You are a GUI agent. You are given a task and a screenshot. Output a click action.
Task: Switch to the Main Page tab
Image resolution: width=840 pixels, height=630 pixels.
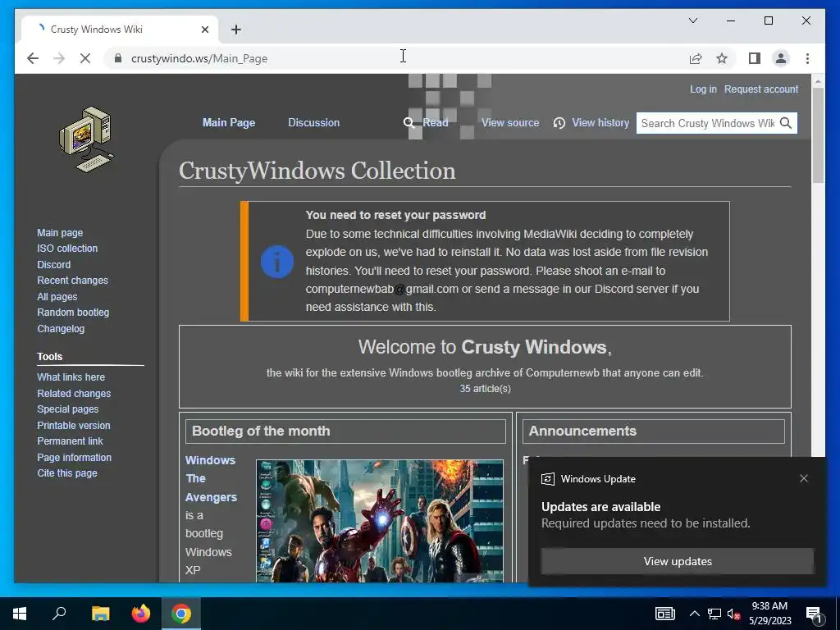pyautogui.click(x=229, y=123)
